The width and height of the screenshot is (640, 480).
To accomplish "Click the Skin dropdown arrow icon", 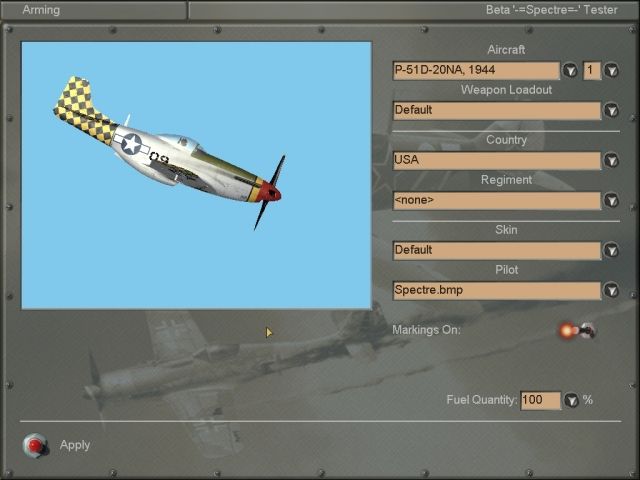I will coord(611,250).
